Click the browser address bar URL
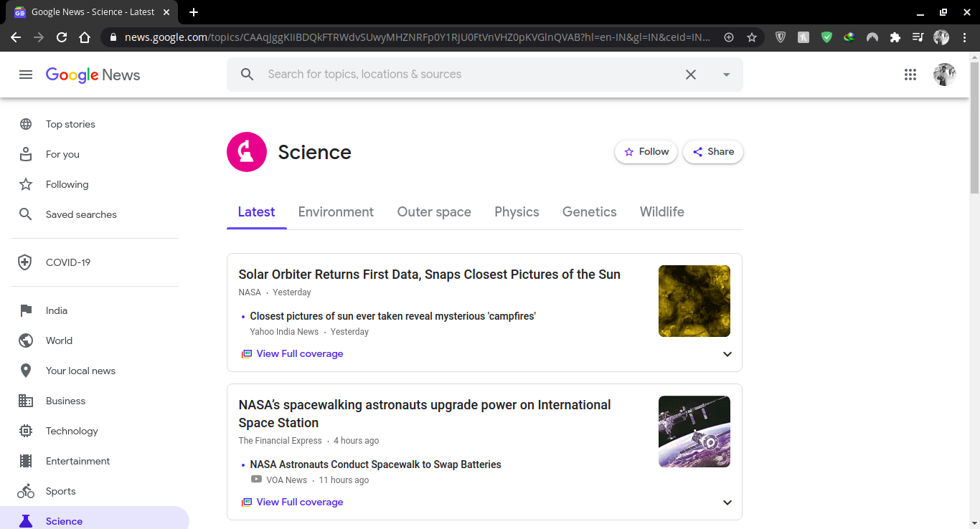 click(418, 37)
